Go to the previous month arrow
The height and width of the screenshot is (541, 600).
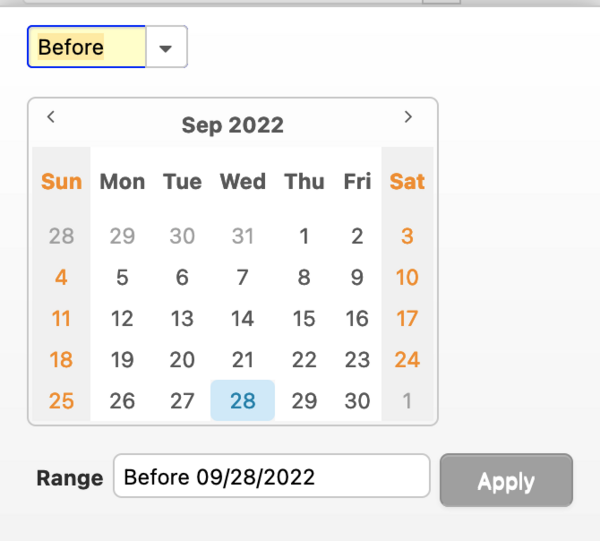[x=51, y=117]
